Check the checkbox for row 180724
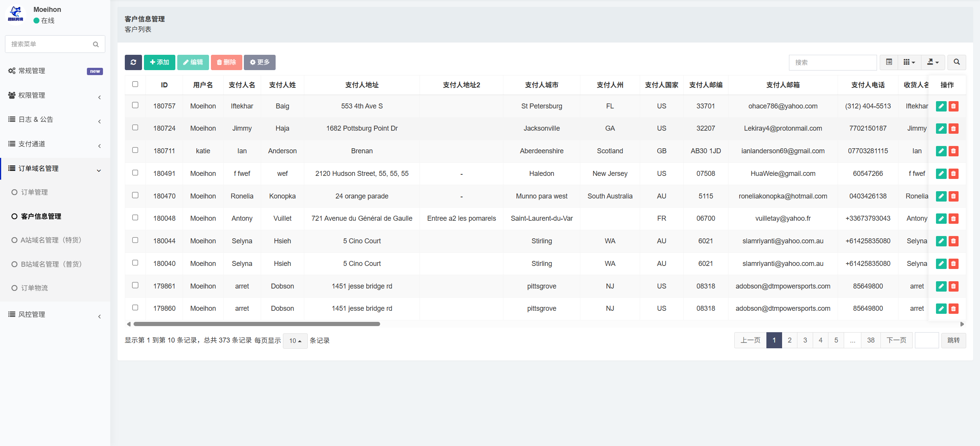 point(135,128)
